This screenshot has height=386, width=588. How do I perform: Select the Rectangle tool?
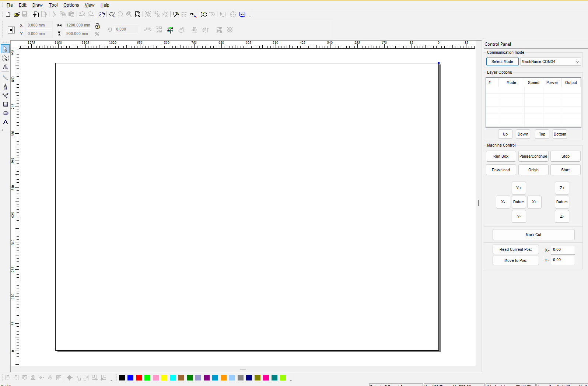pyautogui.click(x=5, y=104)
